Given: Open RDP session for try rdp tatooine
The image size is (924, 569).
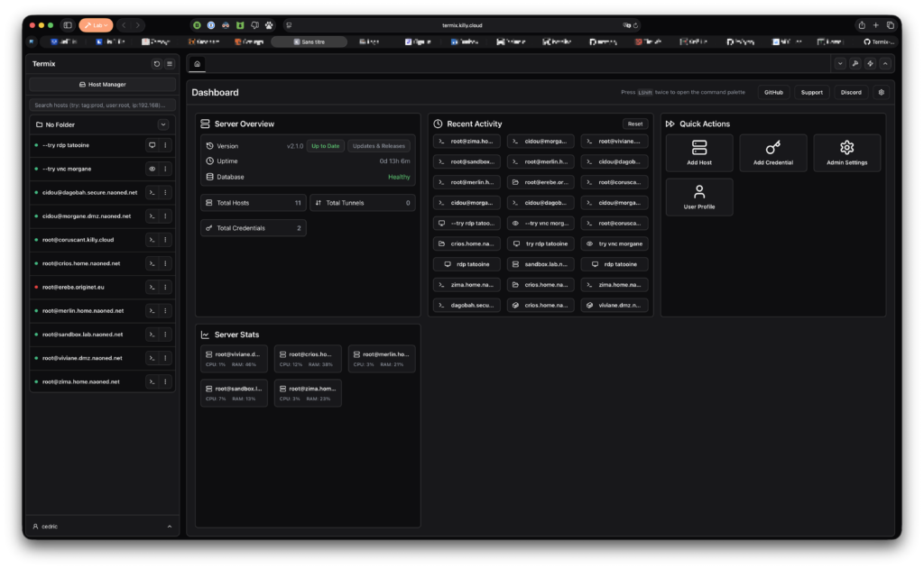Looking at the screenshot, I should [152, 145].
